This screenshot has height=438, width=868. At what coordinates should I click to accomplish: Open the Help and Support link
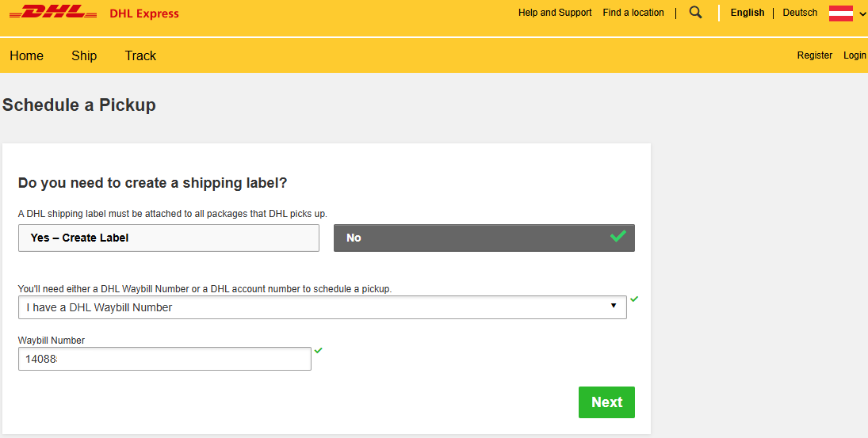tap(555, 13)
